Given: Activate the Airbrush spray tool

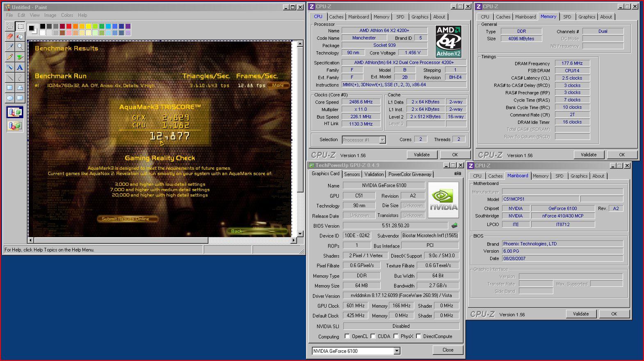Looking at the screenshot, I should (10, 68).
